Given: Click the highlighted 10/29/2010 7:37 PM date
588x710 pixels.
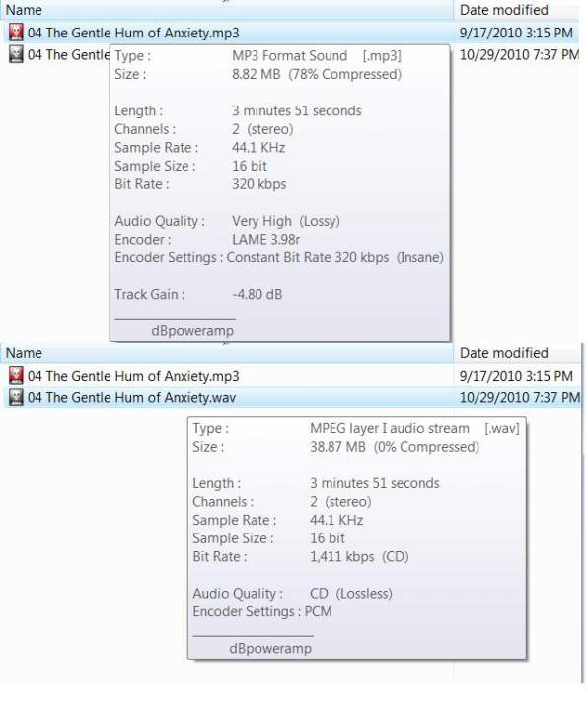Looking at the screenshot, I should click(x=519, y=397).
